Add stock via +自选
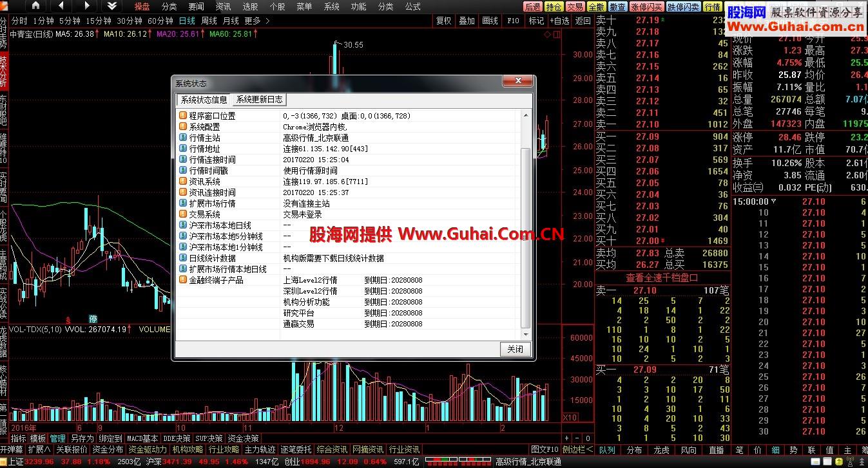The height and width of the screenshot is (468, 868). pyautogui.click(x=559, y=21)
